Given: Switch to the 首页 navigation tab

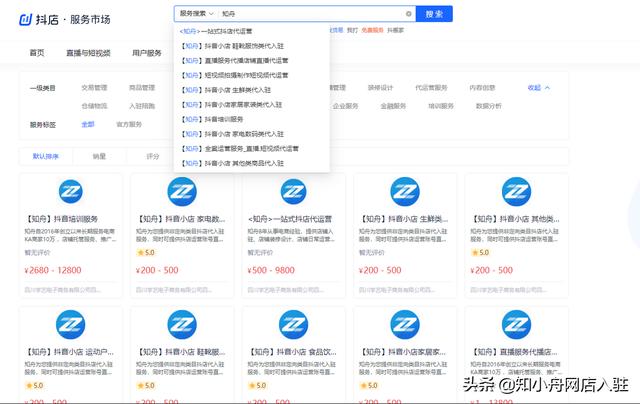Looking at the screenshot, I should click(37, 53).
